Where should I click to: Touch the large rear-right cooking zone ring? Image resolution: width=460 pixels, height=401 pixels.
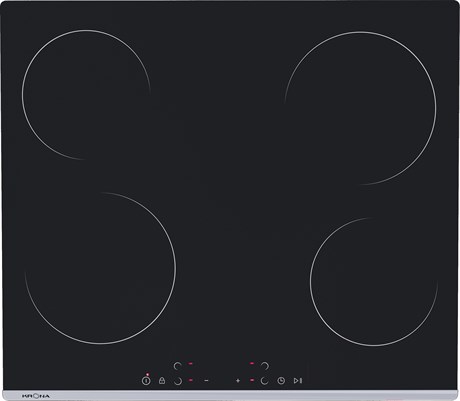(360, 108)
